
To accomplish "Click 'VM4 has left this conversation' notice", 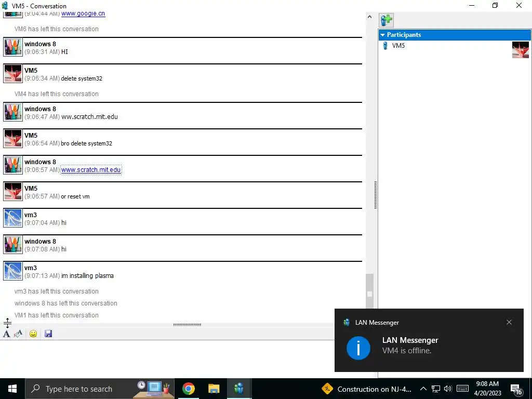I will coord(56,94).
